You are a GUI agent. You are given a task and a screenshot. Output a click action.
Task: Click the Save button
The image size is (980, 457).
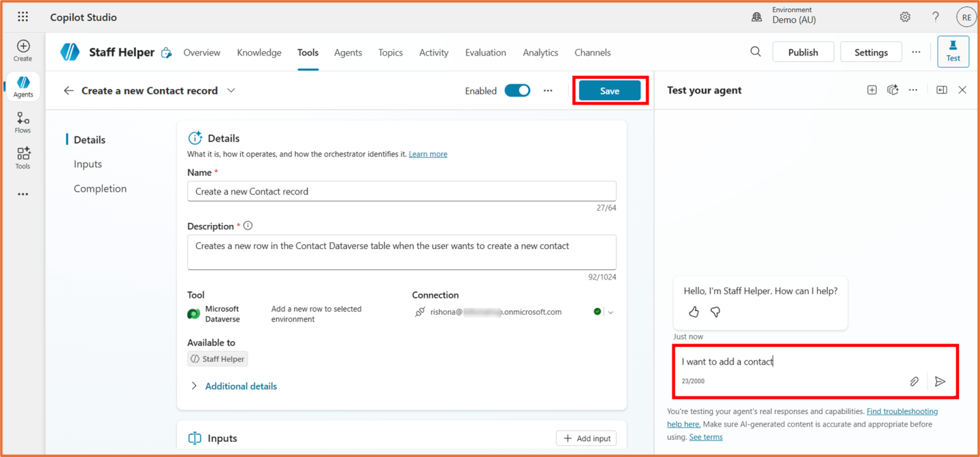609,90
